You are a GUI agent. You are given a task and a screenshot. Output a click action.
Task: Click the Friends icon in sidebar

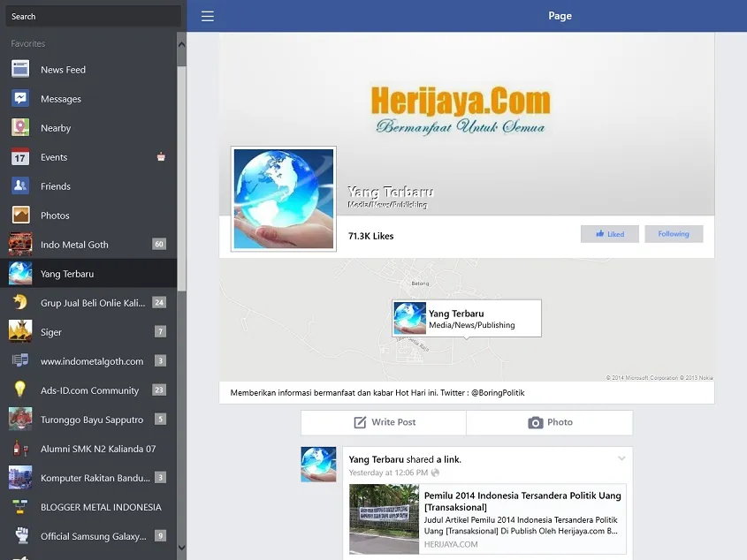(20, 186)
